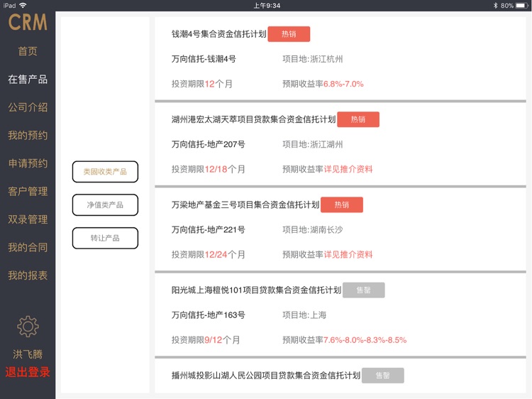Click 万向信托-地产221号 text
Image resolution: width=532 pixels, height=399 pixels.
(208, 230)
